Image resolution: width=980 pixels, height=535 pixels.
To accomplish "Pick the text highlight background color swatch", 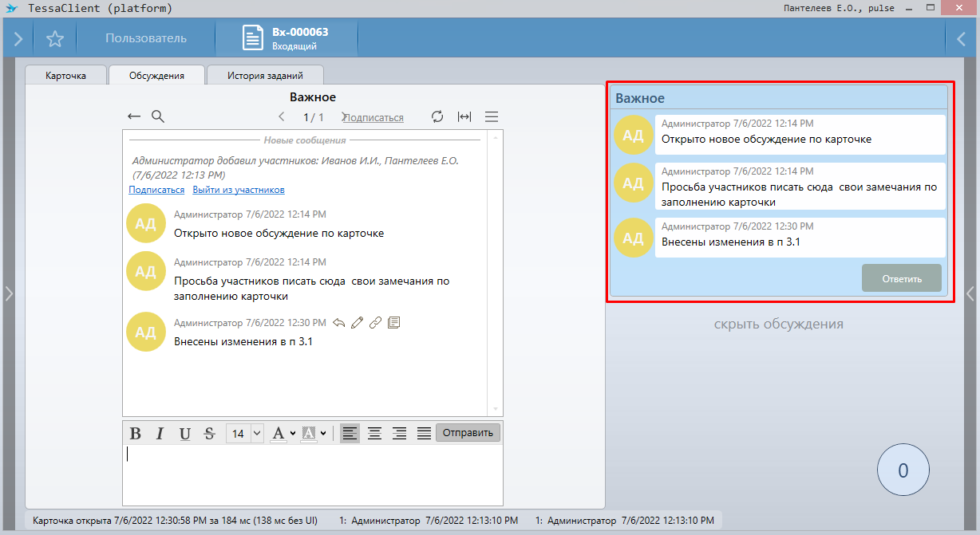I will click(x=308, y=434).
